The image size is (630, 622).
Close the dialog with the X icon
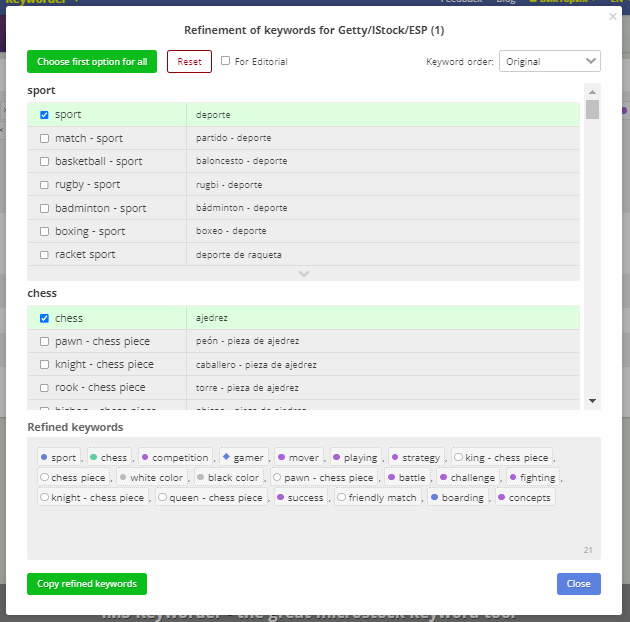coord(612,16)
